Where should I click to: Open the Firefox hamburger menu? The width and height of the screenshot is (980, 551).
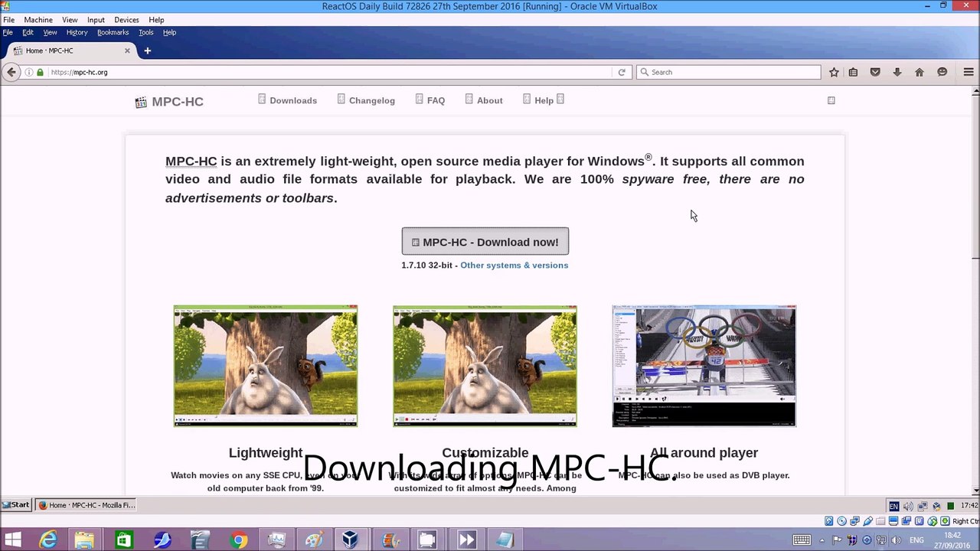pyautogui.click(x=969, y=72)
